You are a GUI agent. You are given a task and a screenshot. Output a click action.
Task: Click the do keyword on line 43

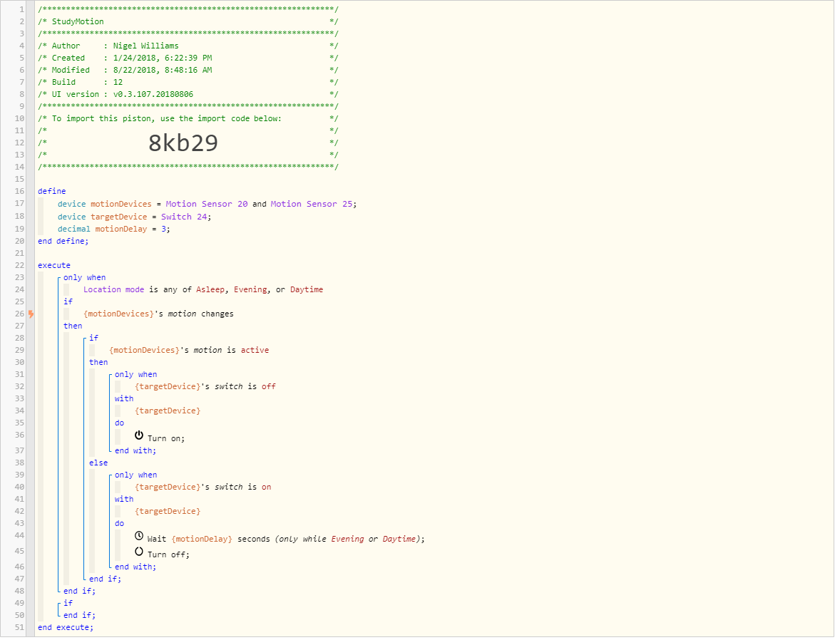tap(120, 525)
